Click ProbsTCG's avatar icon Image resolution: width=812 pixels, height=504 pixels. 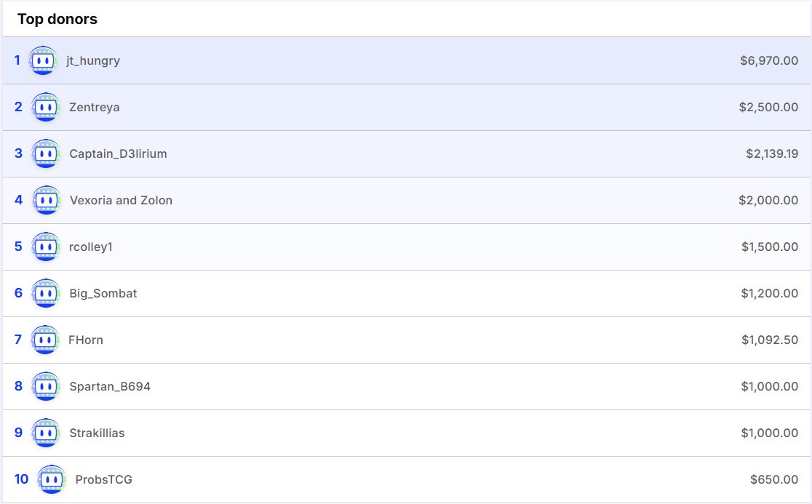52,480
